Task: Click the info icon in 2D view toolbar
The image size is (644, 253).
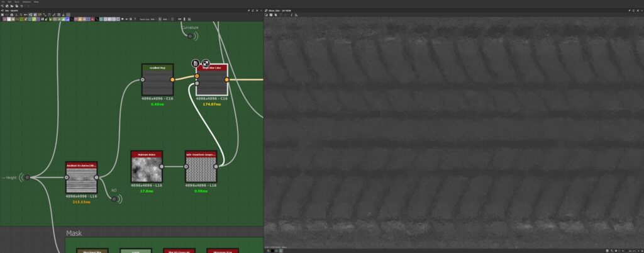Action: [292, 14]
